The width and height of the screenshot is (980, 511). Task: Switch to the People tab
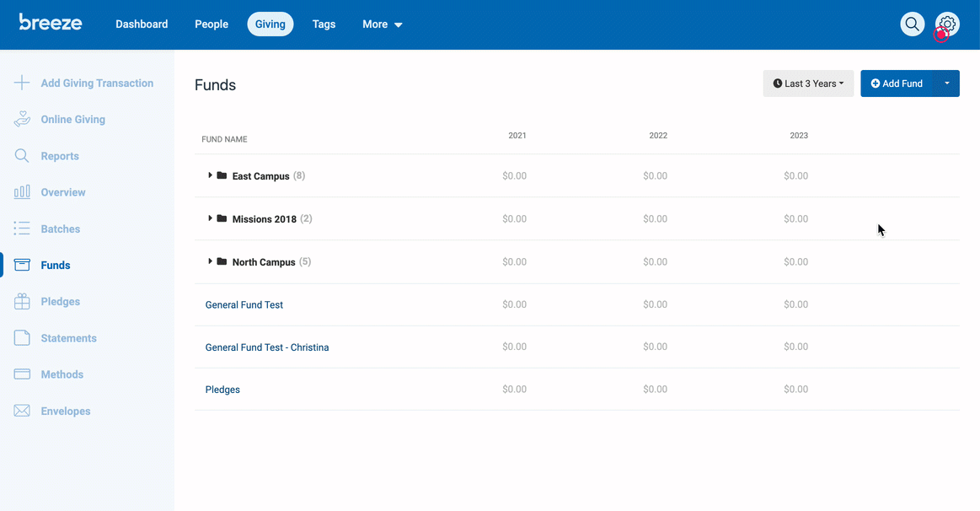[212, 24]
